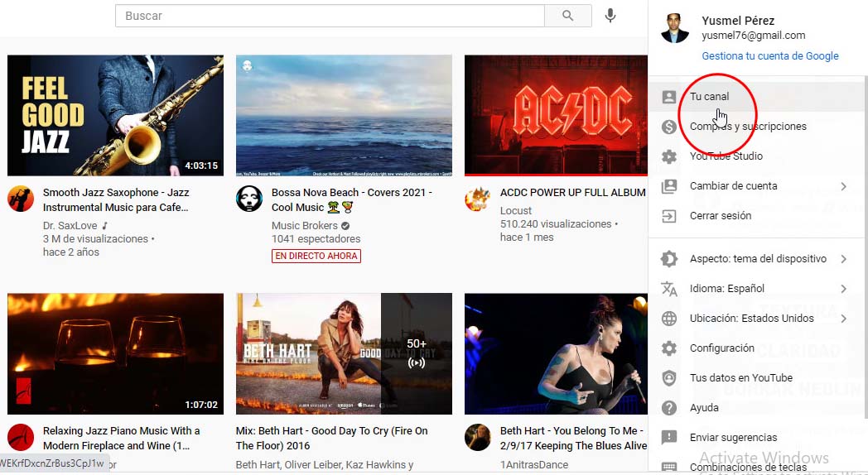Click the Cambiar de cuenta icon
The image size is (868, 475).
coord(668,186)
